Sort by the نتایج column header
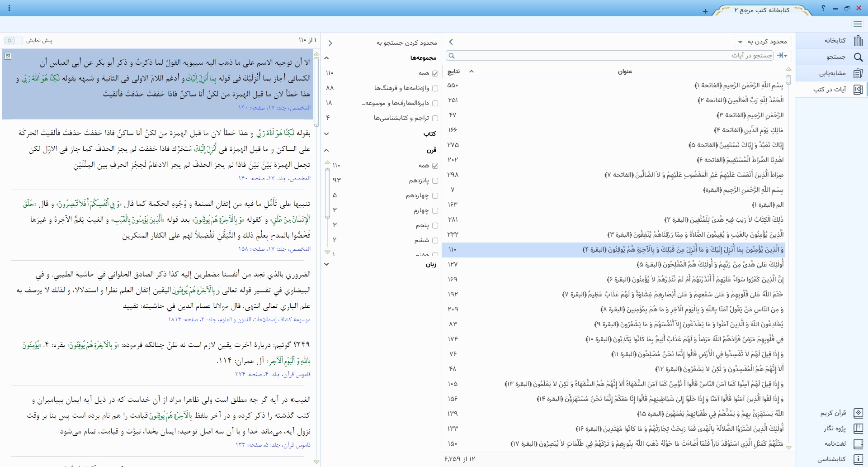The width and height of the screenshot is (868, 467). (453, 71)
